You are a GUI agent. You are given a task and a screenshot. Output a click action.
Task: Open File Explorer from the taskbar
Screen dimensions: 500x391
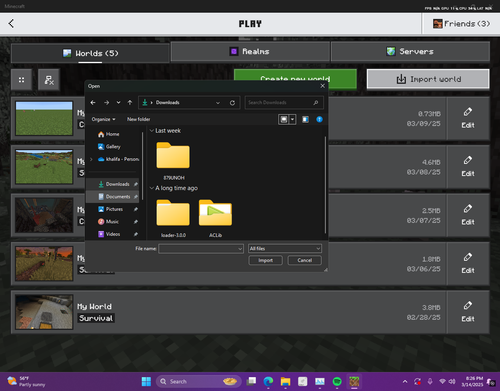click(x=285, y=381)
